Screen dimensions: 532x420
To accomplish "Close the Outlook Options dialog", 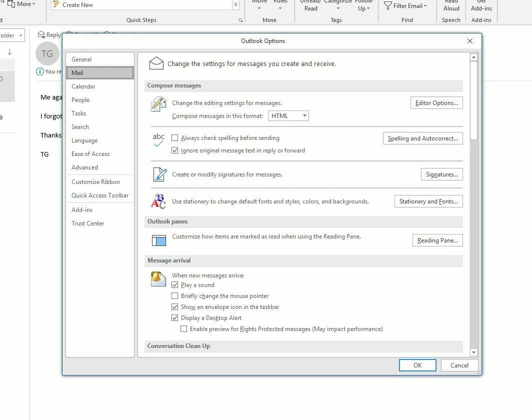I will (x=470, y=41).
